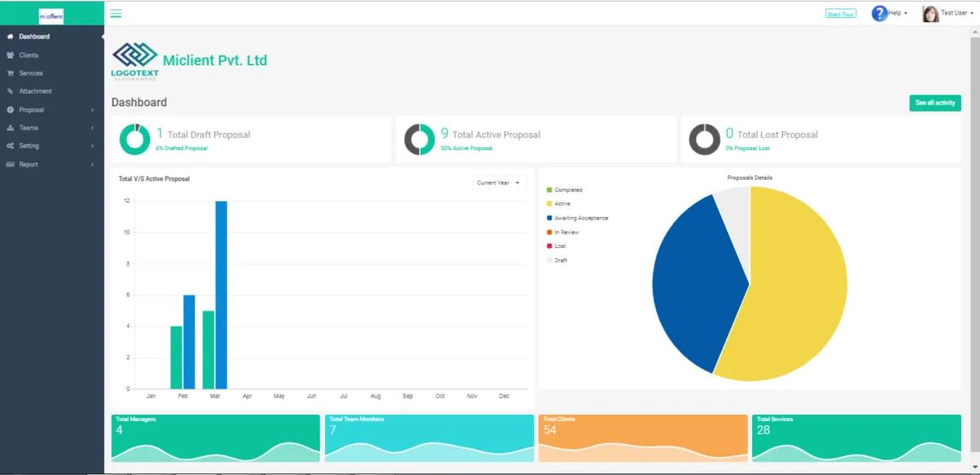Open the Setting menu item
980x475 pixels.
pyautogui.click(x=29, y=146)
